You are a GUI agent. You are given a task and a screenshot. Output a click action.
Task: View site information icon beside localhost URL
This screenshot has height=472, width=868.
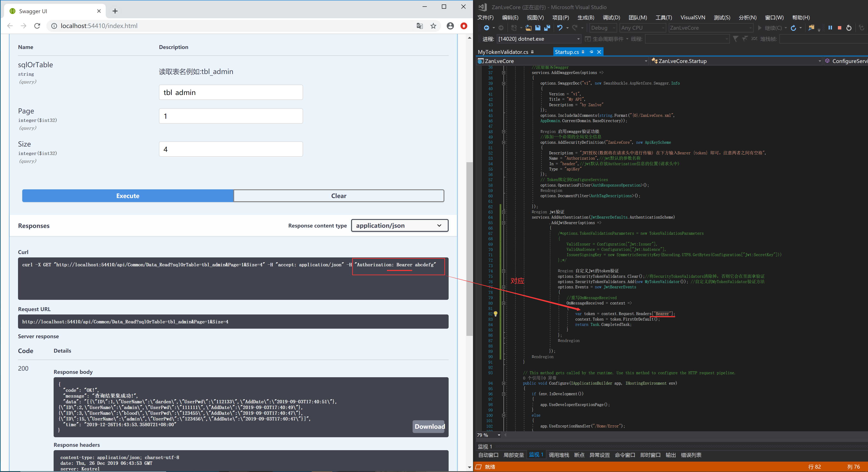(54, 26)
